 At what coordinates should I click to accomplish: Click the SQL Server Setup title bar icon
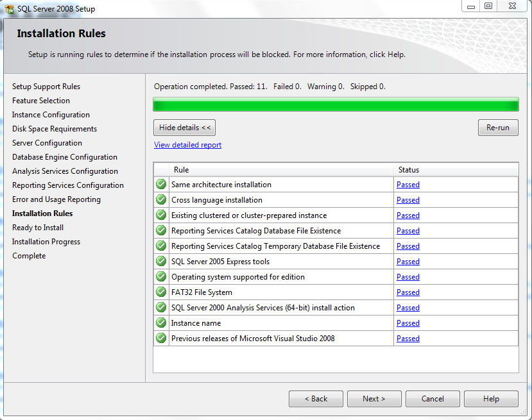[x=10, y=9]
